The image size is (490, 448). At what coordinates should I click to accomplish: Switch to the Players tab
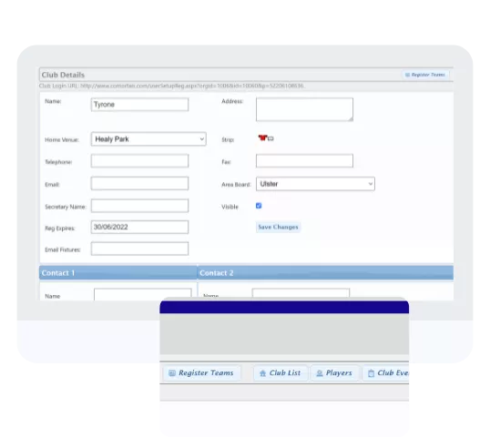(x=334, y=373)
